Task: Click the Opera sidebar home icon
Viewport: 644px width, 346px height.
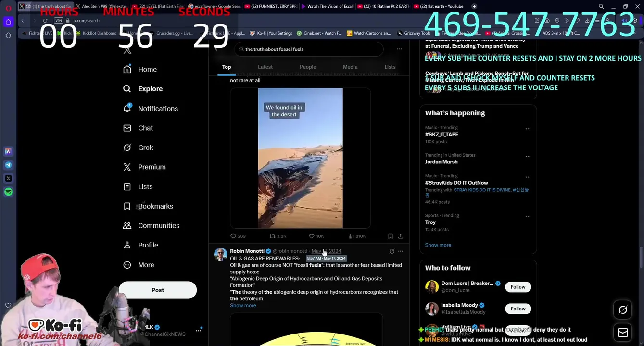Action: pos(8,22)
